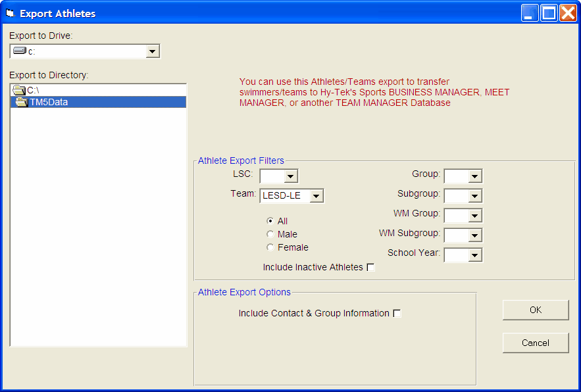Image resolution: width=581 pixels, height=392 pixels.
Task: Open the Team dropdown showing LESD-LE
Action: click(x=315, y=195)
